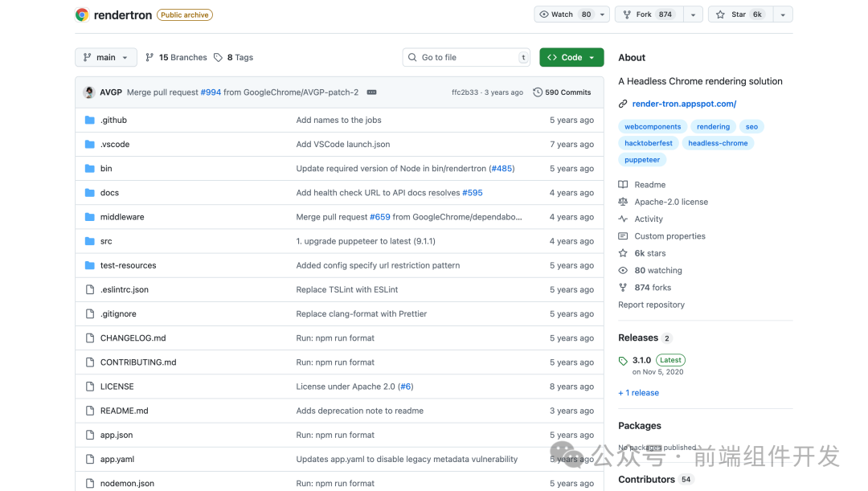Open the Contributors 54 heading
The width and height of the screenshot is (868, 491).
coord(655,480)
